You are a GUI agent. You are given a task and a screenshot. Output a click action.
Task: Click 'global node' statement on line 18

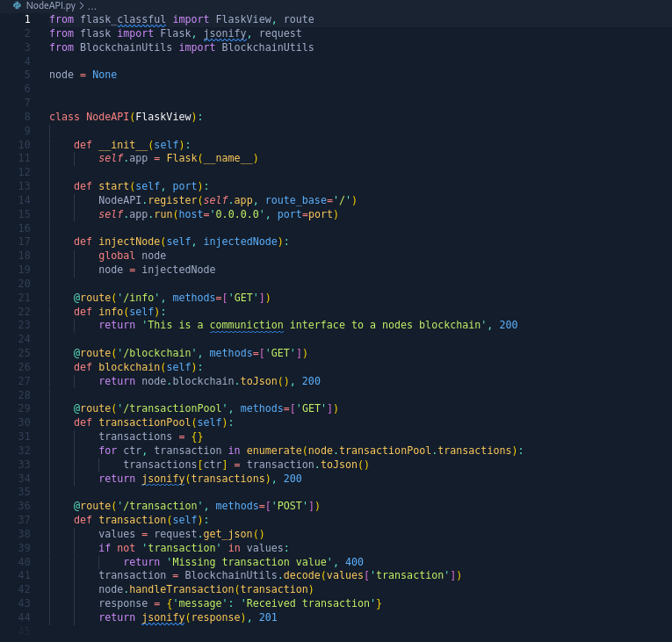133,256
